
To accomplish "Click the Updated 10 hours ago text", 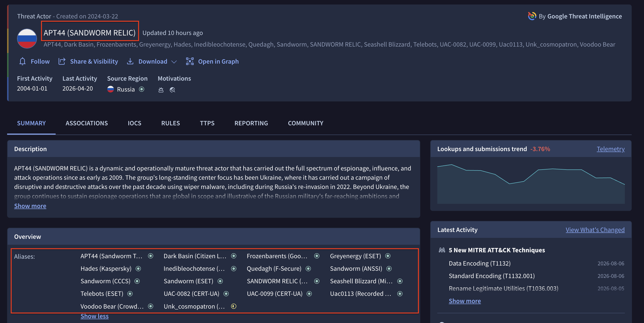I will (x=173, y=33).
